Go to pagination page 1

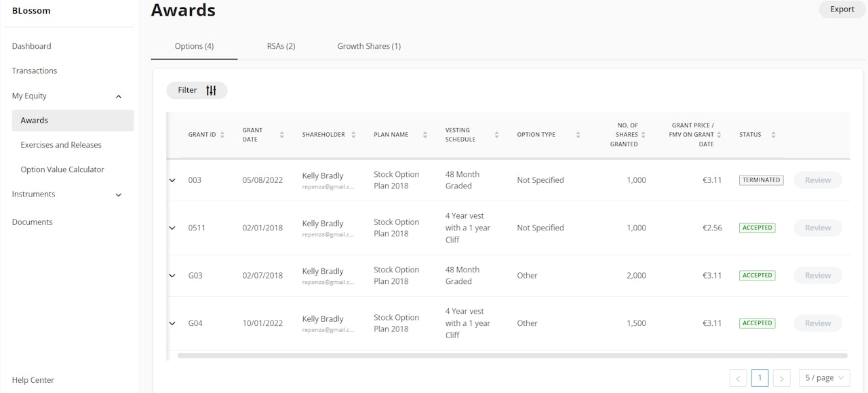[759, 378]
